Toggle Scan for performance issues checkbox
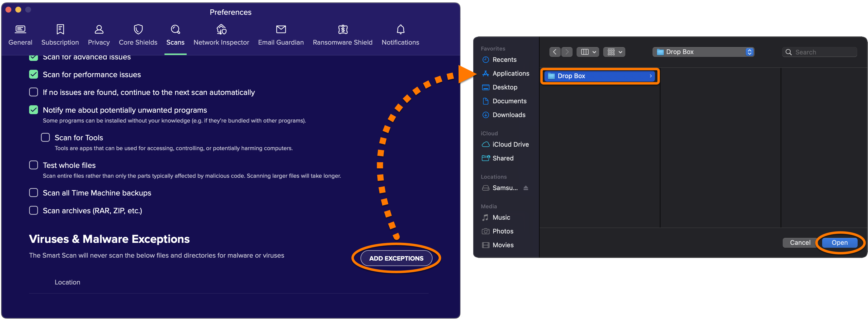 coord(33,74)
